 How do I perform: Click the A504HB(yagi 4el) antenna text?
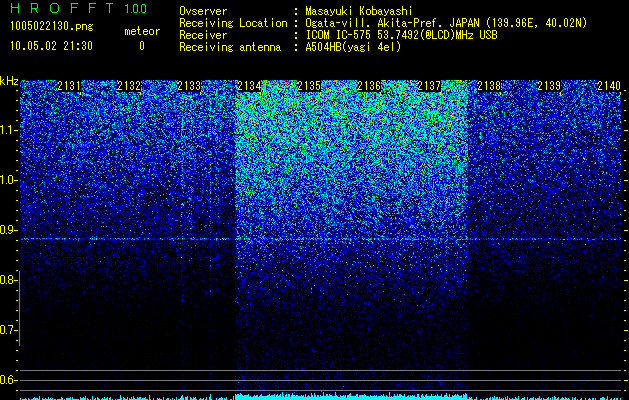click(x=353, y=47)
